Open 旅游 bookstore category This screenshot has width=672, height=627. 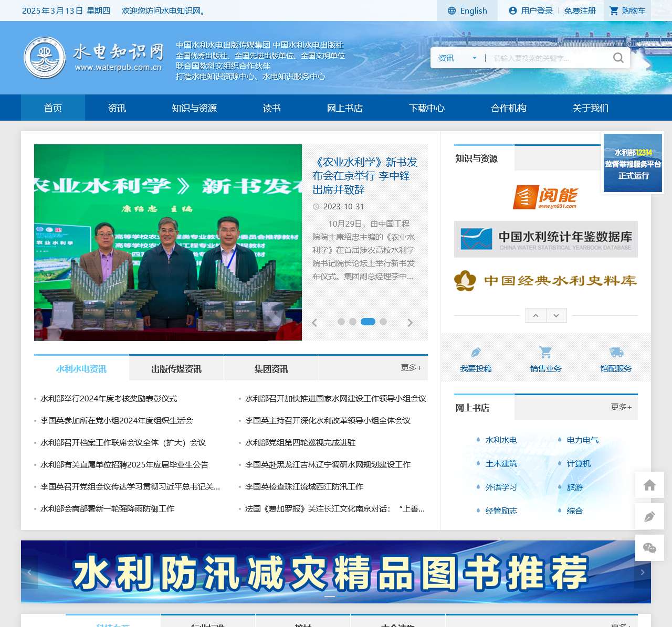point(575,487)
